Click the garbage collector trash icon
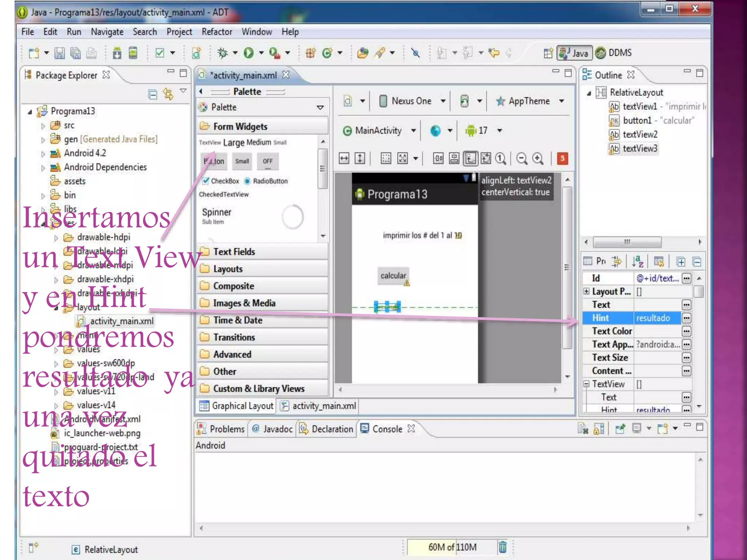This screenshot has height=560, width=747. [x=503, y=547]
